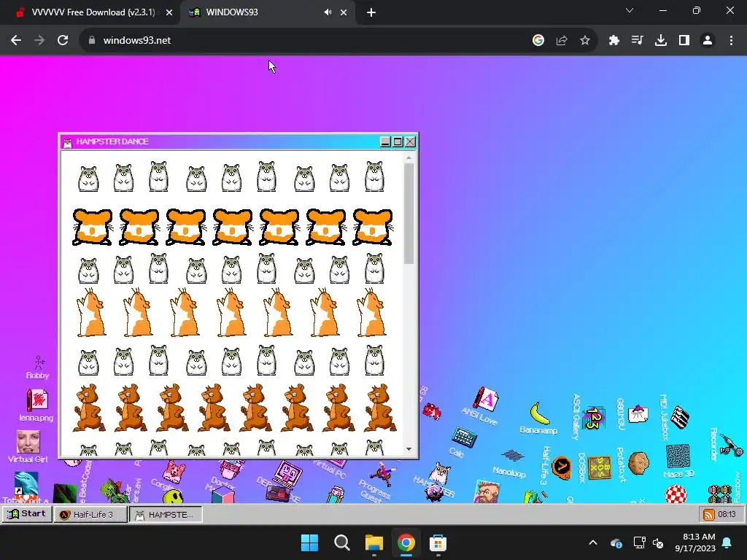The height and width of the screenshot is (560, 747).
Task: Open File Explorer from Windows taskbar
Action: pos(374,542)
